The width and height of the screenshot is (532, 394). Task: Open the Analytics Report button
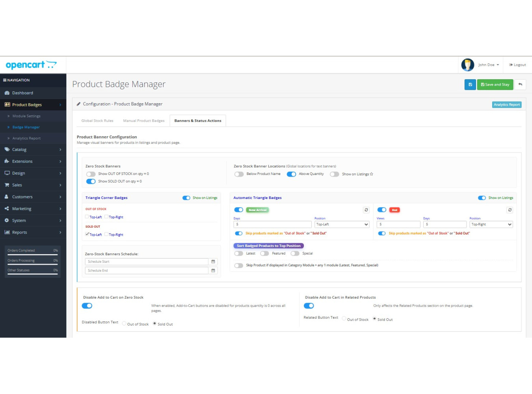(x=506, y=105)
